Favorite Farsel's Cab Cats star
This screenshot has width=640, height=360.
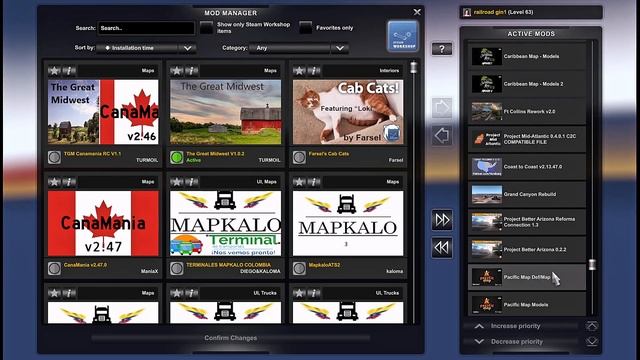(299, 71)
